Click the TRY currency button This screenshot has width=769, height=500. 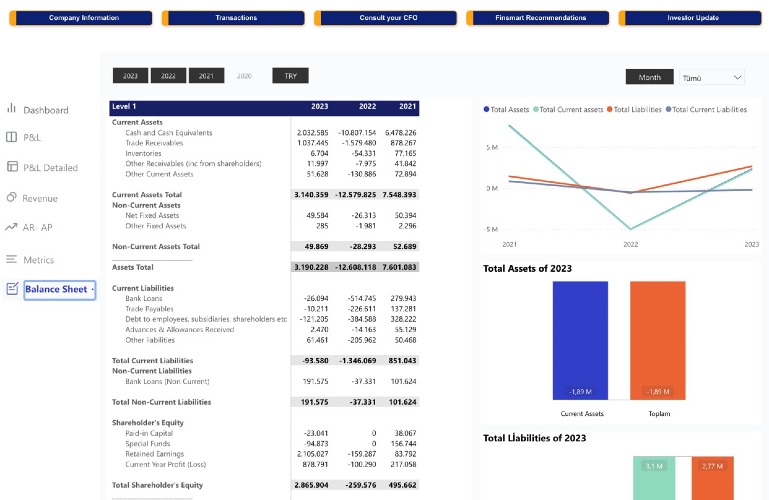(290, 75)
